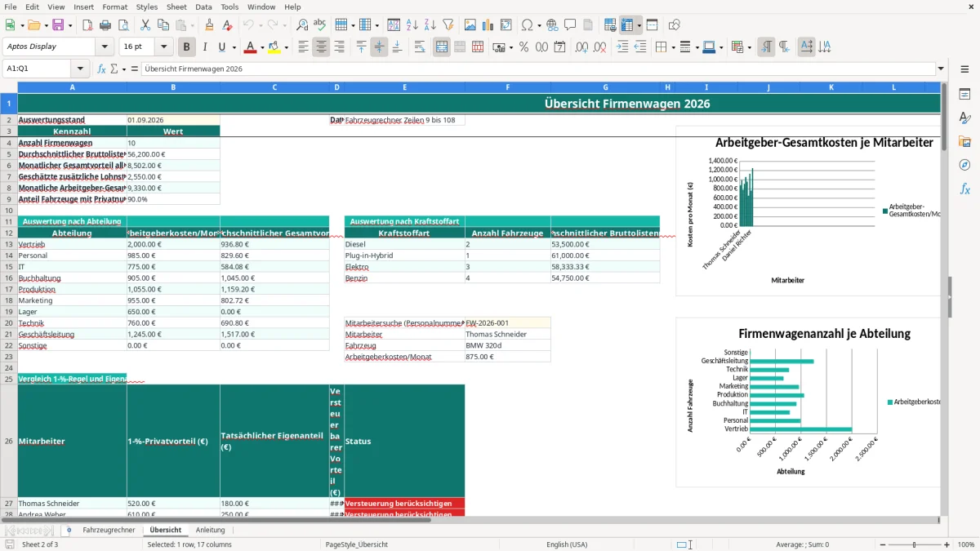Image resolution: width=980 pixels, height=551 pixels.
Task: Click the Clear Direct Formatting icon
Action: 228,25
